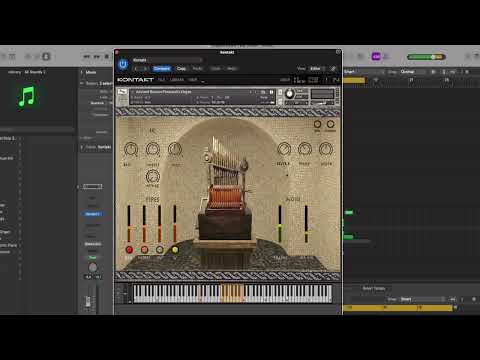Image resolution: width=480 pixels, height=360 pixels.
Task: Click the Paste button in plugin header
Action: tap(197, 69)
